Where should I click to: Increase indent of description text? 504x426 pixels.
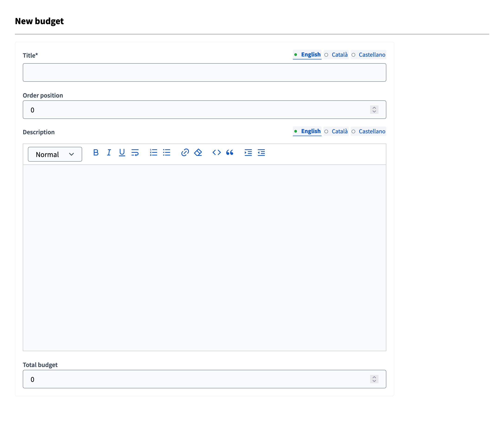coord(248,153)
